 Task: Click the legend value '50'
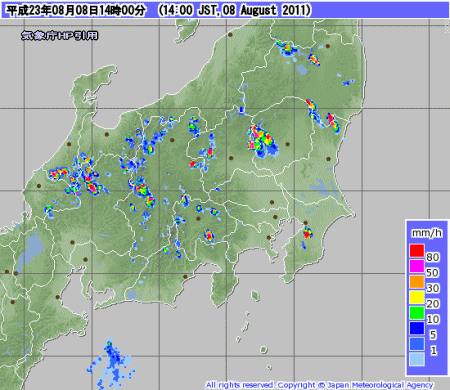tap(433, 273)
